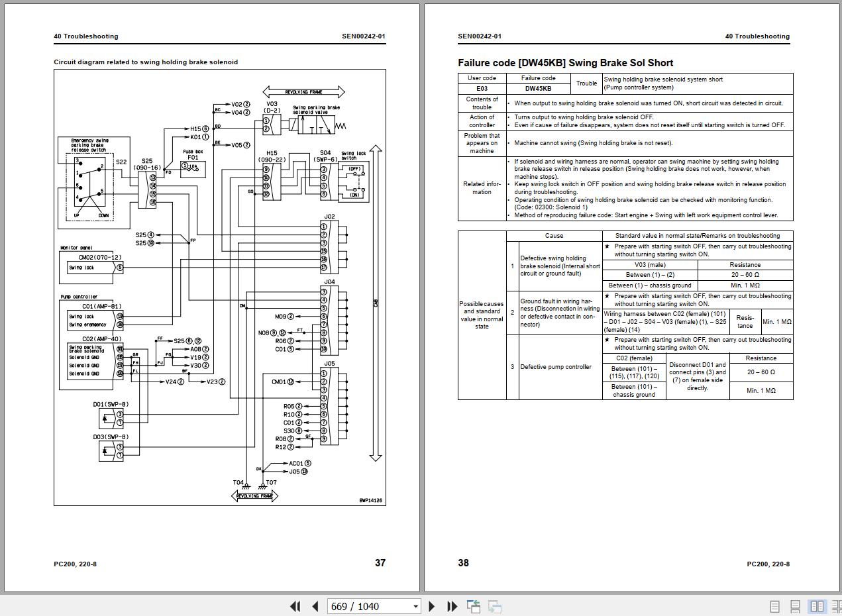Switch to single page view
Screen dimensions: 842x616
tap(774, 606)
